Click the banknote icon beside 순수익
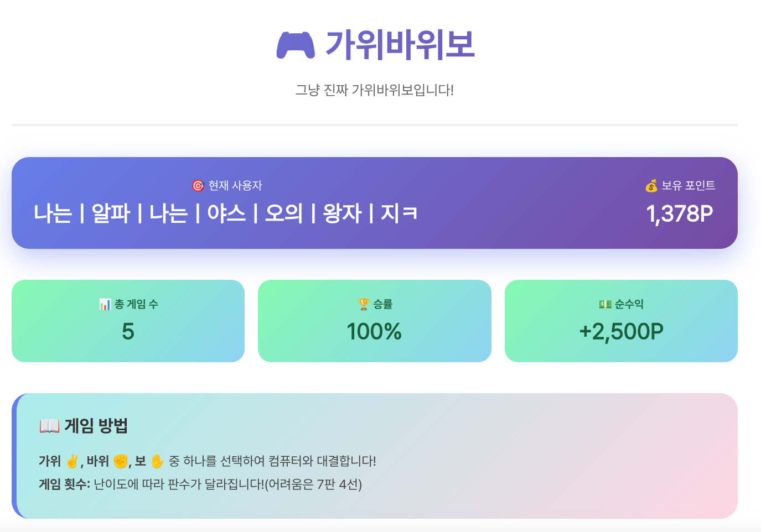Screen dimensions: 761x532 click(605, 304)
